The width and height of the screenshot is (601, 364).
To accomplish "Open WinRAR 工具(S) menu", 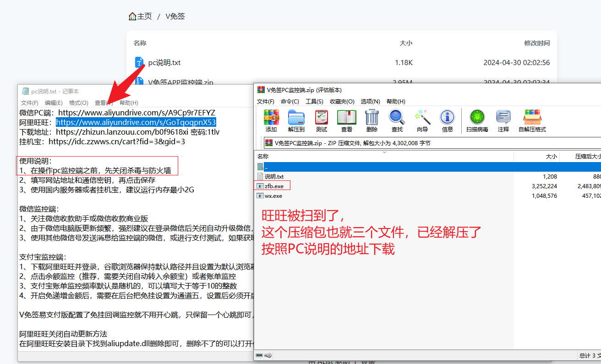I will click(315, 101).
